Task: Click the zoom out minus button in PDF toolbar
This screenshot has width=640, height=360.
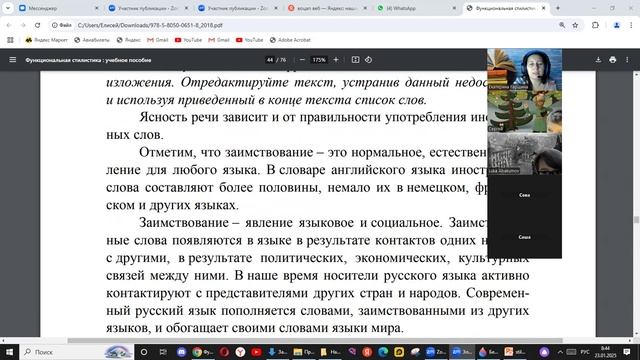Action: (x=302, y=60)
